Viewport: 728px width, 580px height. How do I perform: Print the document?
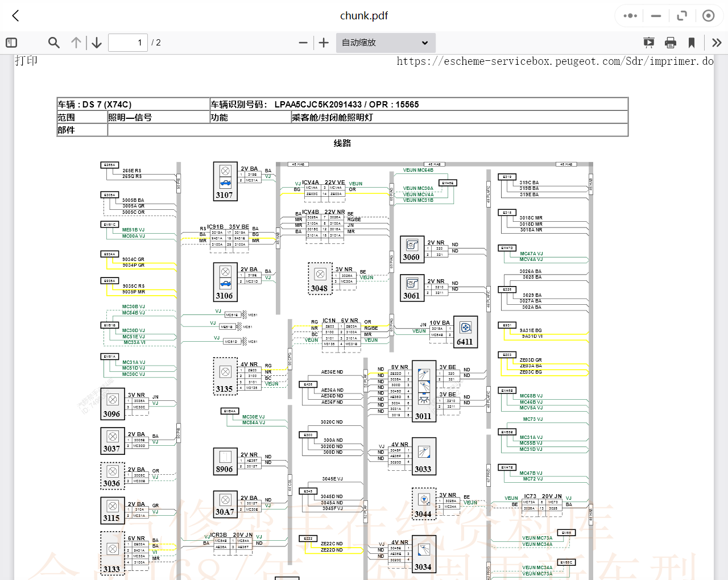pos(671,43)
